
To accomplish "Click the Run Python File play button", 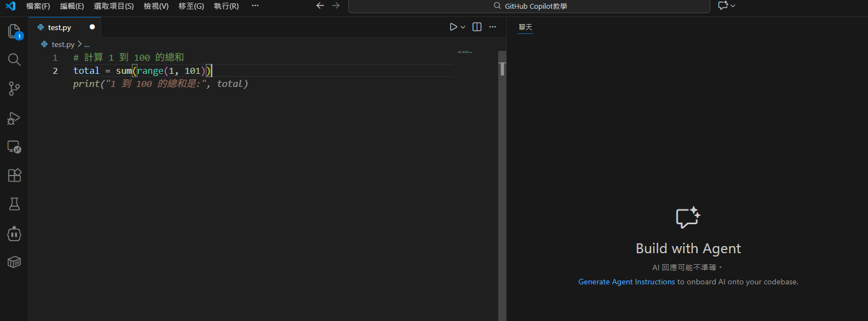I will (x=453, y=27).
